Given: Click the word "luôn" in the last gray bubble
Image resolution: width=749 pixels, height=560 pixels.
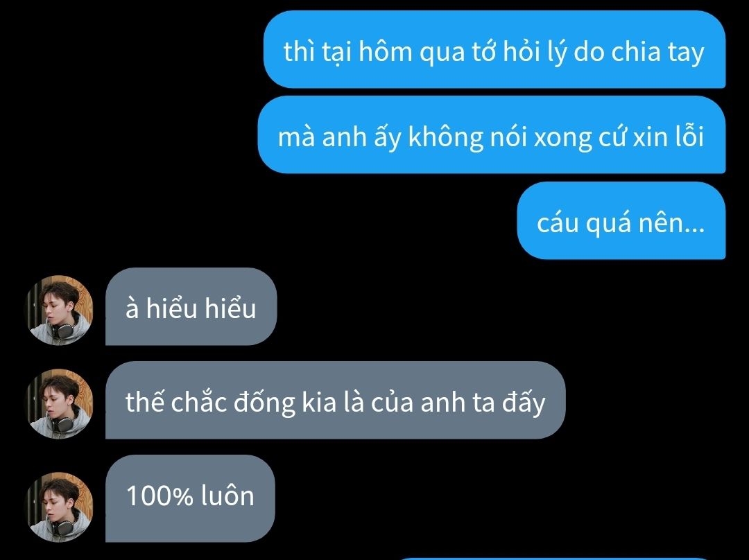Looking at the screenshot, I should (227, 495).
